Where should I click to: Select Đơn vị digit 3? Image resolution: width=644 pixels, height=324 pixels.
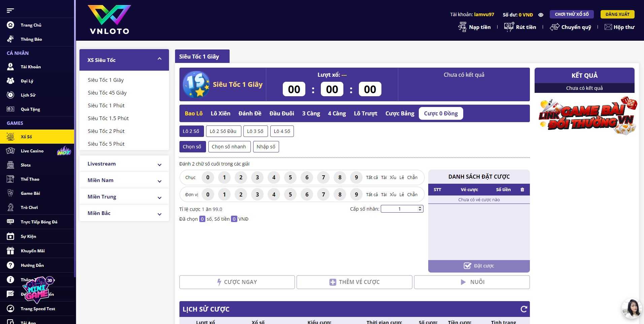point(257,194)
